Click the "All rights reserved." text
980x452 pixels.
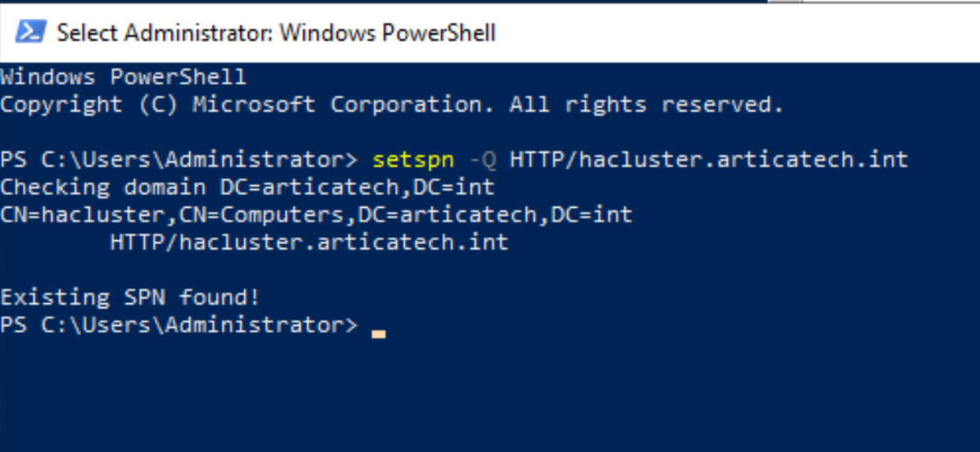(646, 105)
